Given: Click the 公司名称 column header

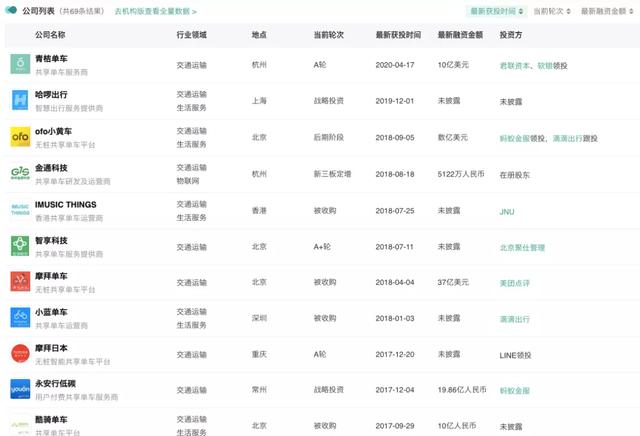Looking at the screenshot, I should 50,35.
